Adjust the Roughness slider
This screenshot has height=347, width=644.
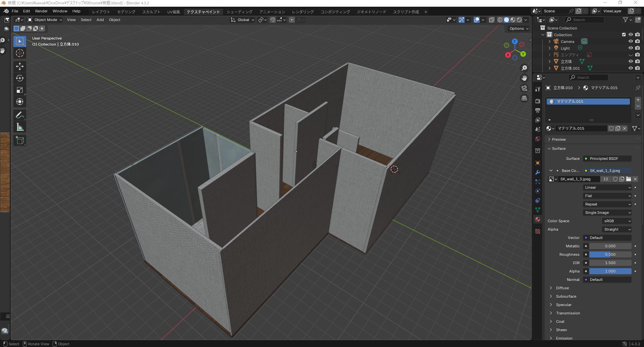tap(610, 254)
